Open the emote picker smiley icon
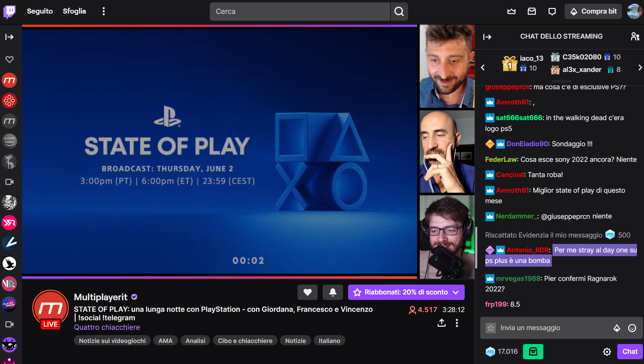The width and height of the screenshot is (644, 364). (x=632, y=328)
